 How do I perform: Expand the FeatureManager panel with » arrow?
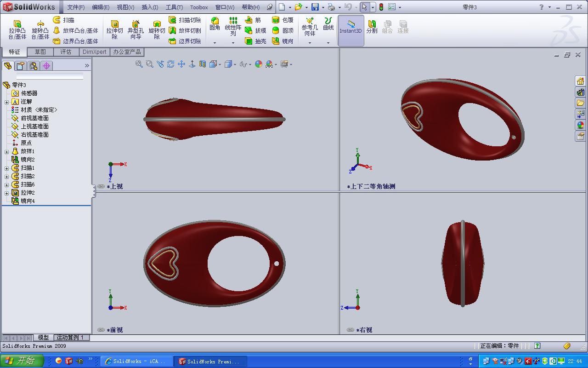point(87,66)
